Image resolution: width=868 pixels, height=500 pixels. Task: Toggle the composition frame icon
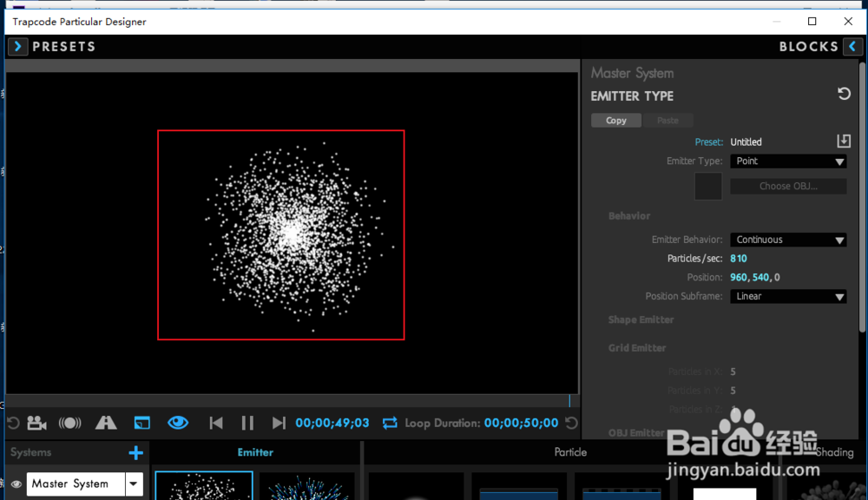point(141,423)
